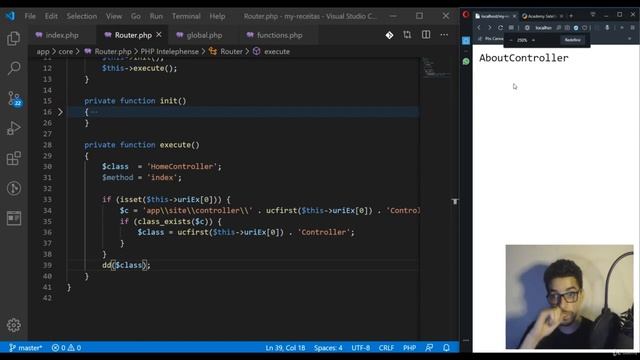Open Run and Debug view
The image size is (640, 360).
[x=13, y=128]
